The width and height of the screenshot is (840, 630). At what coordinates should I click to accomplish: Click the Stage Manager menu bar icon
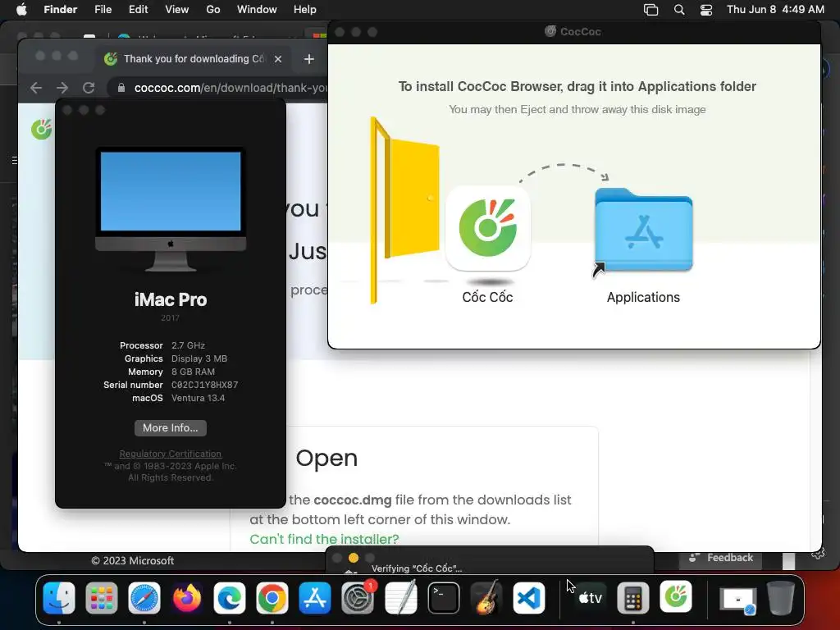coord(651,10)
